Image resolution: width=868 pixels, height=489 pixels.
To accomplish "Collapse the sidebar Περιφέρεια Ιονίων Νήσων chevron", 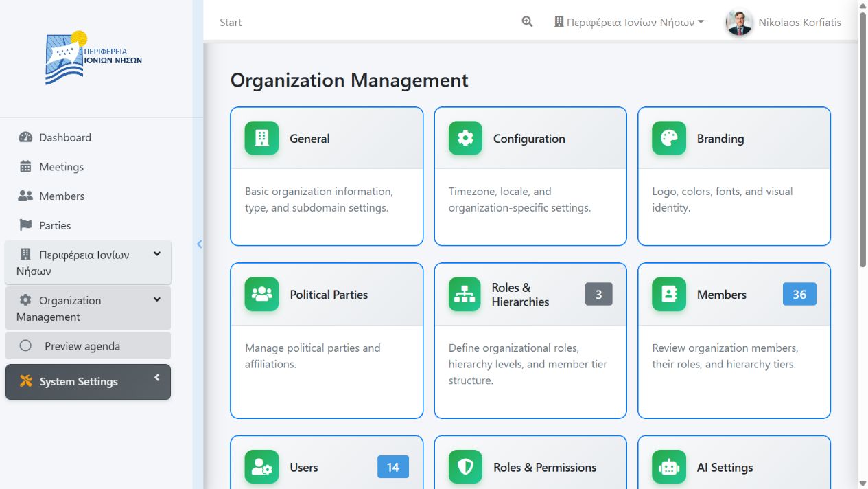I will (x=156, y=254).
